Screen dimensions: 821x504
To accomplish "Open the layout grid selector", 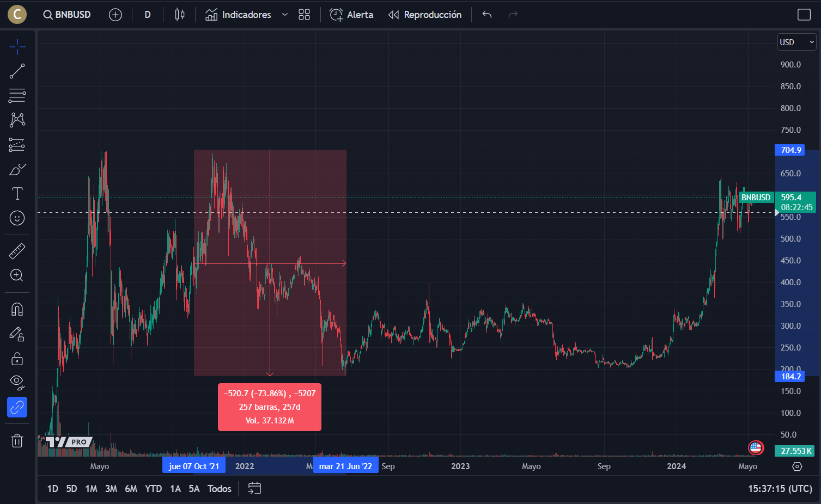I will coord(305,15).
